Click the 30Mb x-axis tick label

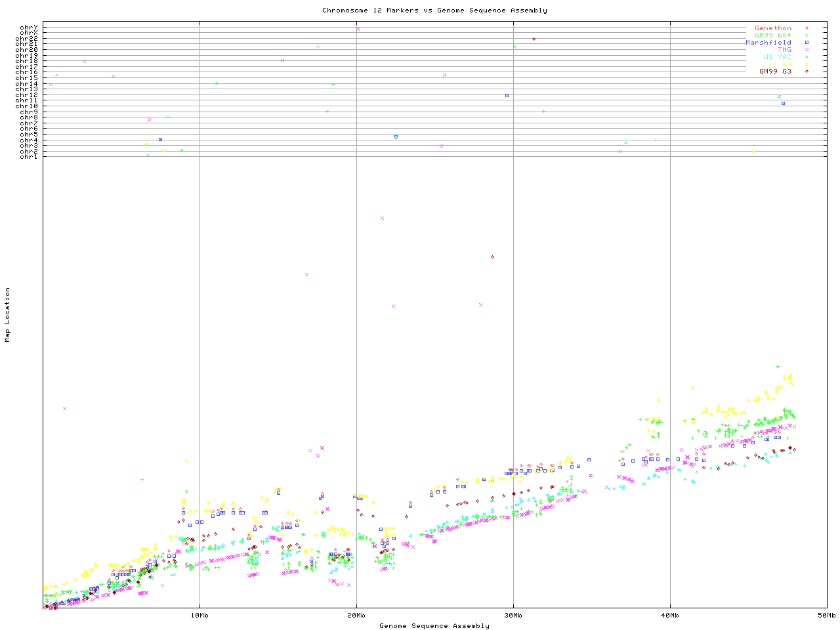pyautogui.click(x=513, y=616)
